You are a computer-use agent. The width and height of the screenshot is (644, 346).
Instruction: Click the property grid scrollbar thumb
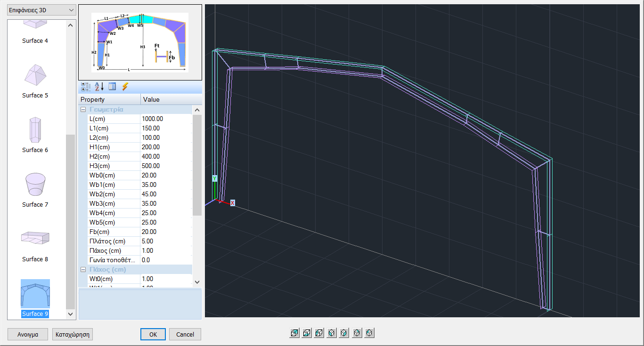point(197,165)
